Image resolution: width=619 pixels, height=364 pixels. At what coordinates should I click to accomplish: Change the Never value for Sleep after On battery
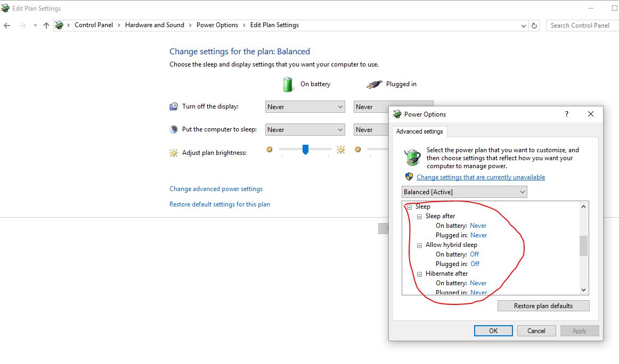coord(478,225)
